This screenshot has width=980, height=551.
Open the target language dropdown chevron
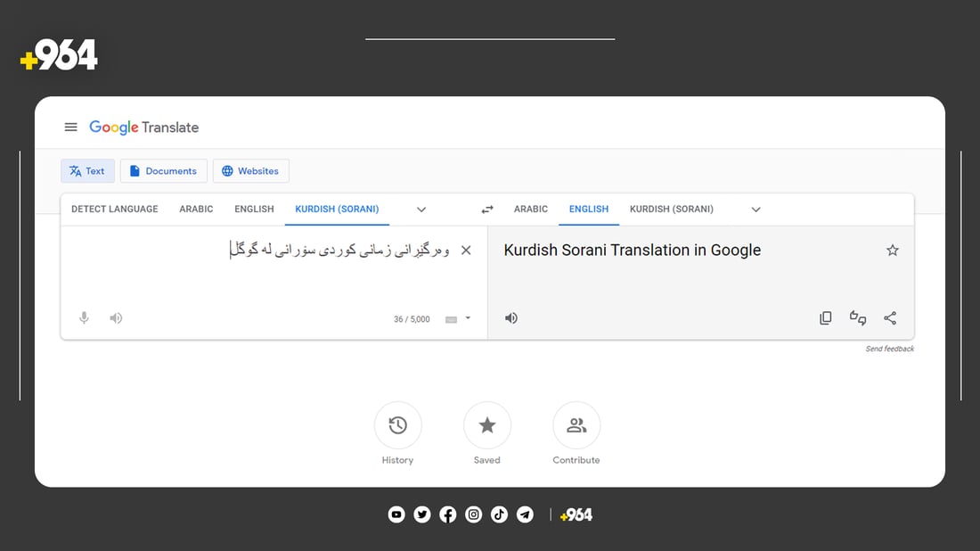(x=755, y=209)
